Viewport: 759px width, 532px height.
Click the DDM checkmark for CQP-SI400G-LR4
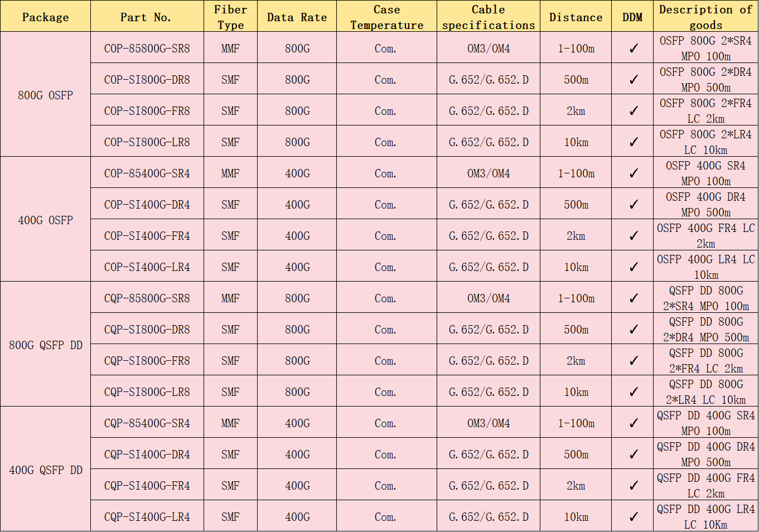pos(633,517)
